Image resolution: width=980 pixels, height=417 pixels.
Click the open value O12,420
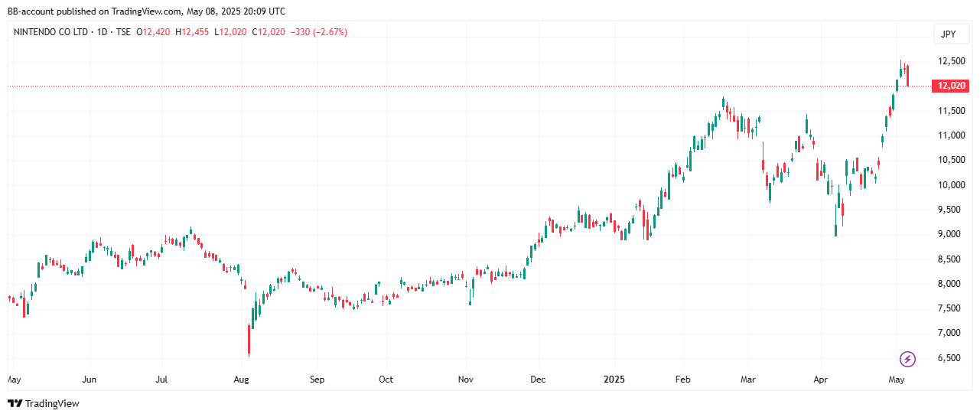[x=154, y=32]
